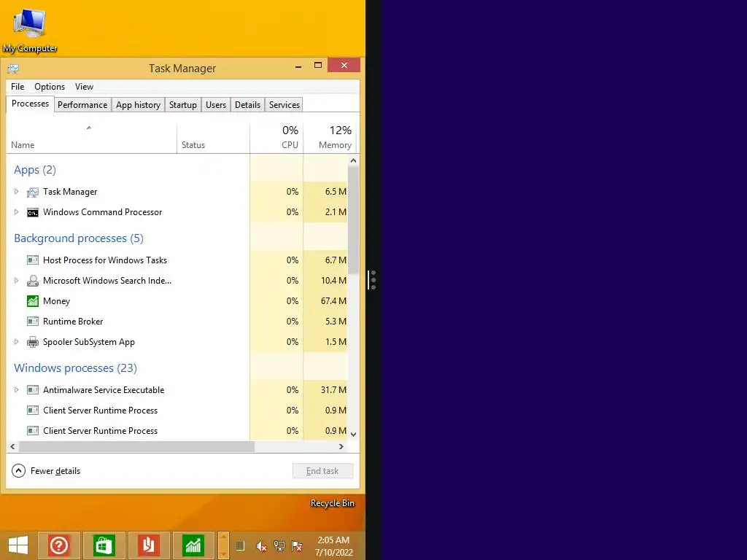The image size is (747, 560).
Task: Click Runtime Broker process icon
Action: coord(33,322)
